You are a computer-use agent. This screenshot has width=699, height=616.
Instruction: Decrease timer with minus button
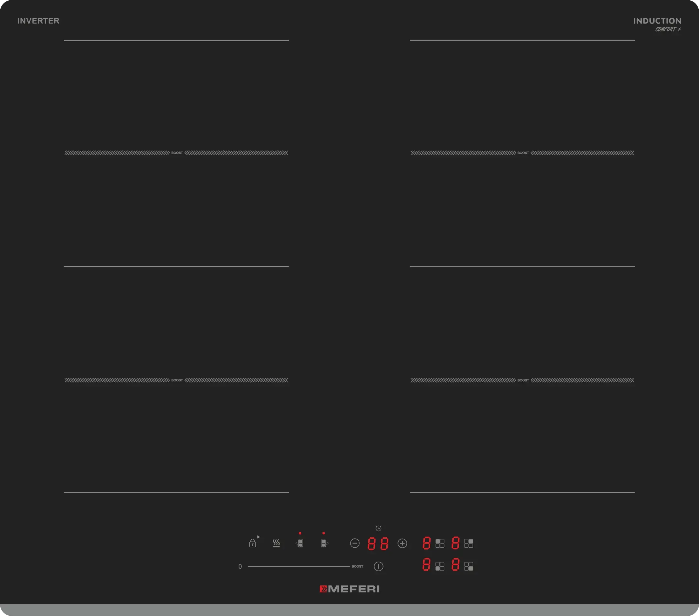click(x=355, y=543)
